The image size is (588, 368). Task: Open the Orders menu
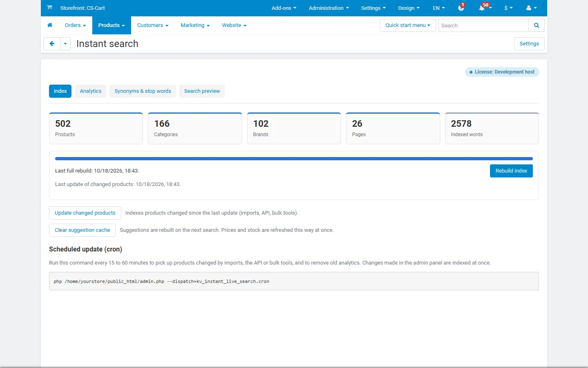[76, 25]
